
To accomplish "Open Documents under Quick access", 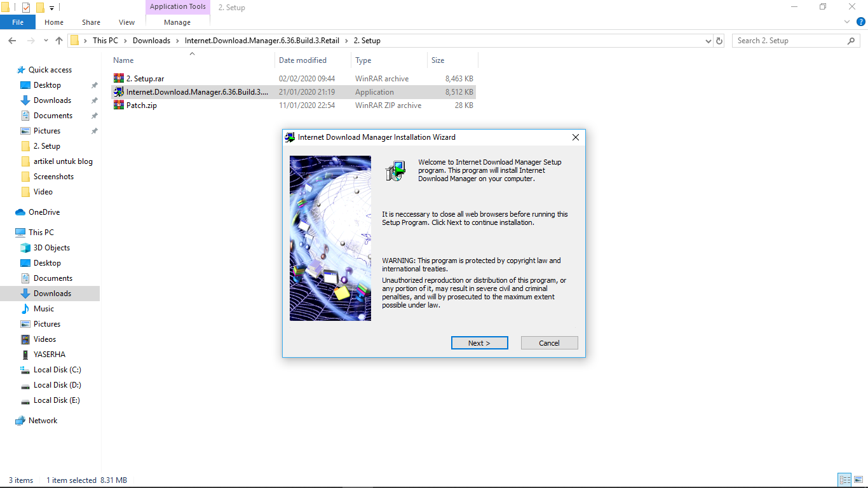I will click(x=53, y=116).
